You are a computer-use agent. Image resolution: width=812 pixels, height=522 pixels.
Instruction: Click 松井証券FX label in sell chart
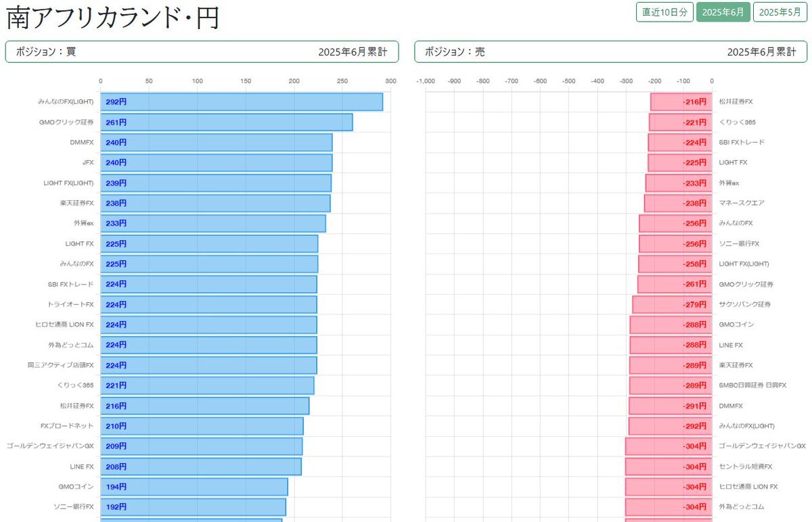[736, 102]
